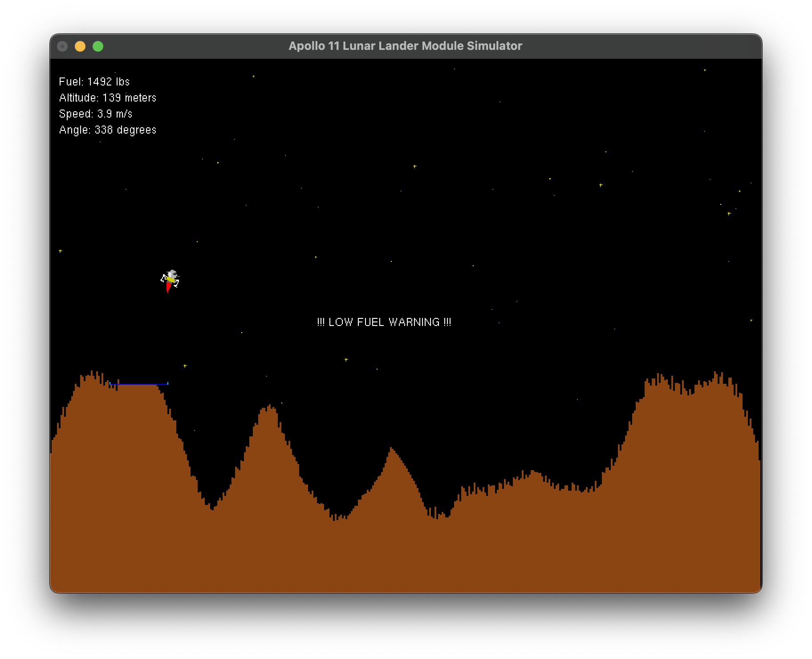Image resolution: width=812 pixels, height=659 pixels.
Task: Click the yellow minimize traffic light button
Action: point(80,46)
